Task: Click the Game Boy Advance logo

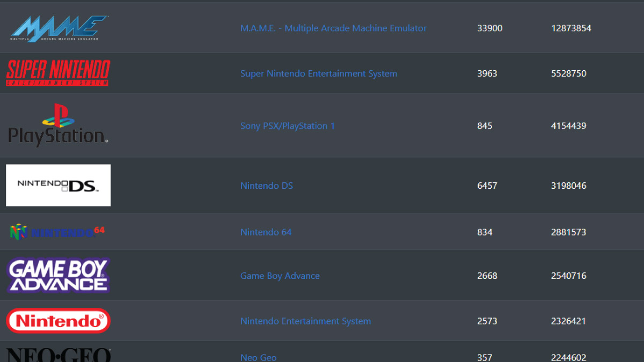Action: pos(58,275)
